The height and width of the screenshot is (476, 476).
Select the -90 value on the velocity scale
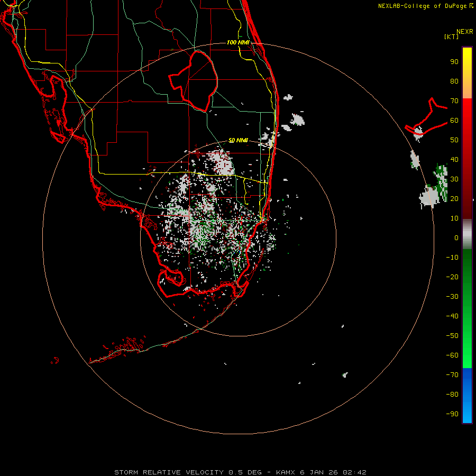click(x=452, y=414)
